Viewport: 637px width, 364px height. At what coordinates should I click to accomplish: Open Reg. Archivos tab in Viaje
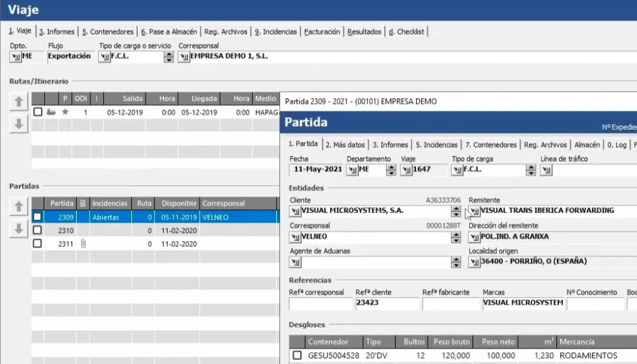tap(226, 32)
